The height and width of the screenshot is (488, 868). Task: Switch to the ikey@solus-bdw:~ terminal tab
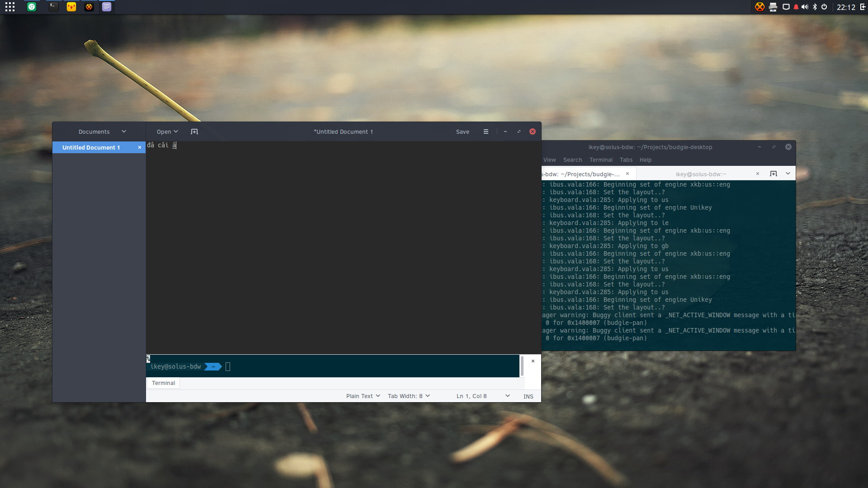701,174
